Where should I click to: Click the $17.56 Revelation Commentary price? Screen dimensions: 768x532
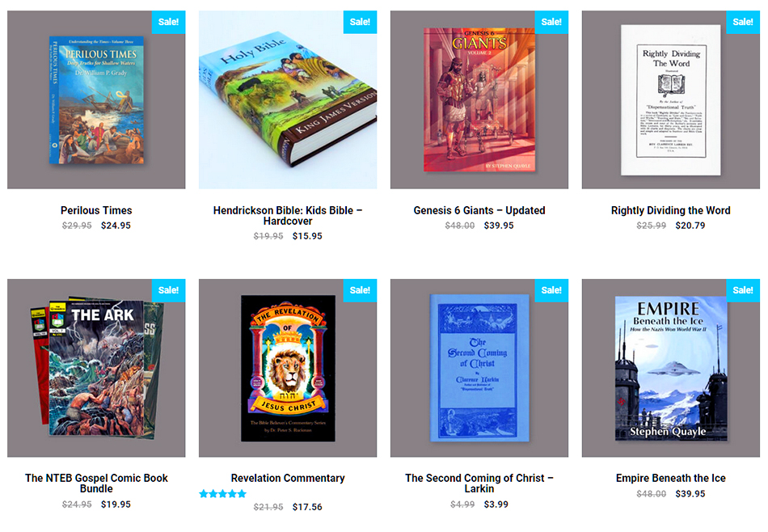tap(307, 507)
